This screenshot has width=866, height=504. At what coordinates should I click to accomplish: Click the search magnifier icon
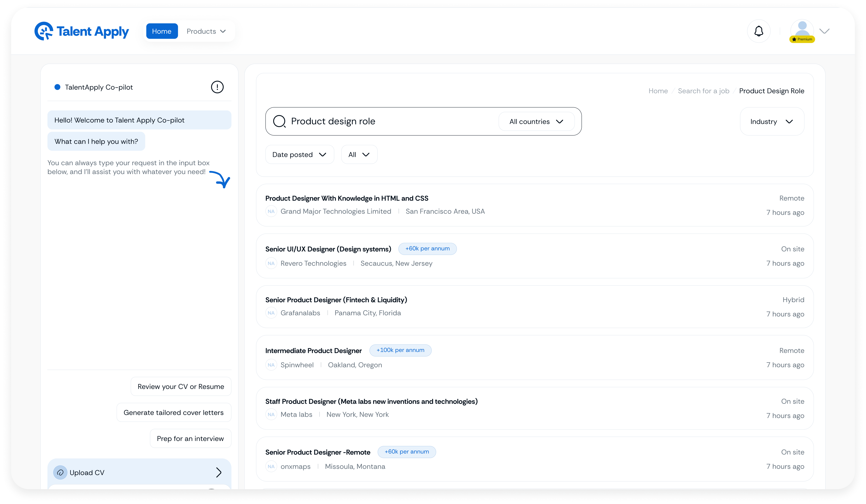(x=279, y=121)
